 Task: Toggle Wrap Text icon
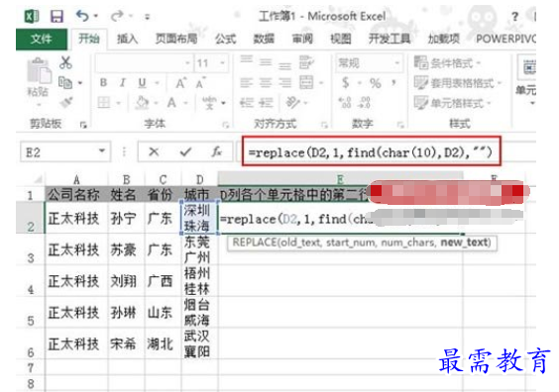click(306, 62)
